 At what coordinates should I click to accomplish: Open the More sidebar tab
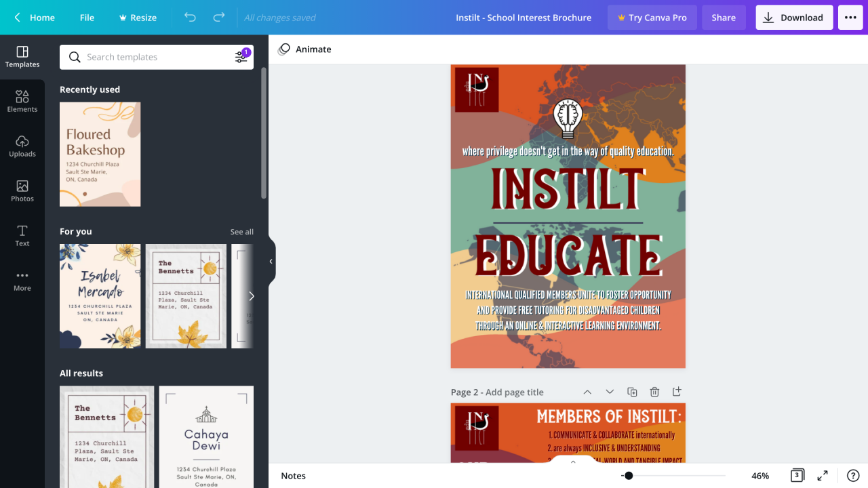(22, 281)
